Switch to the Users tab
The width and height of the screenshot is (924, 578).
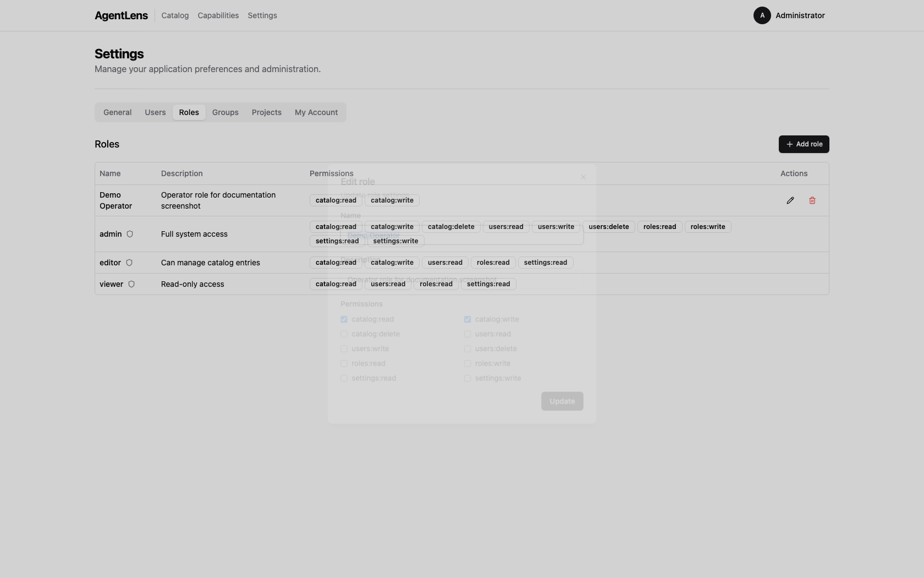tap(155, 112)
